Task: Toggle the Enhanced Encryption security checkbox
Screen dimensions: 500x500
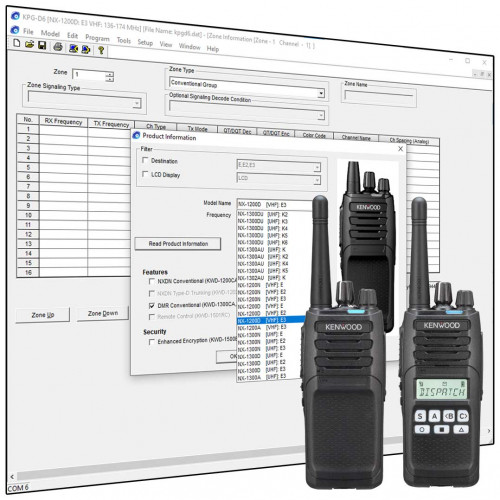Action: pyautogui.click(x=152, y=342)
